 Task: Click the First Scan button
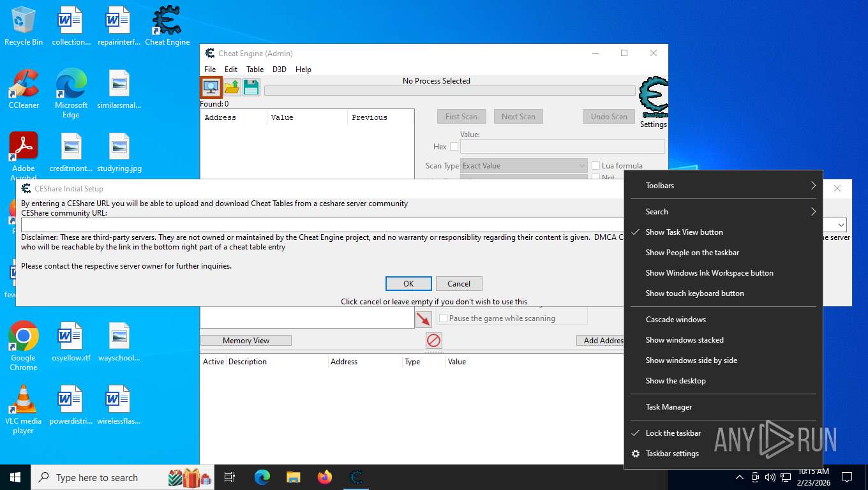click(x=461, y=117)
